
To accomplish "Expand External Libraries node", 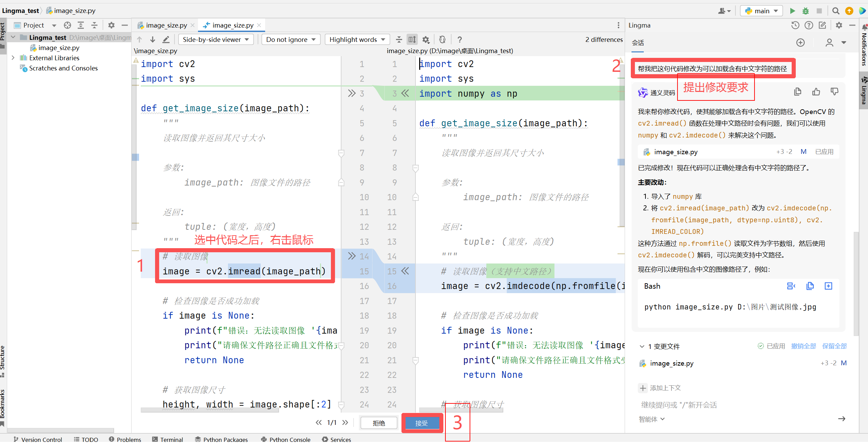I will click(x=13, y=58).
